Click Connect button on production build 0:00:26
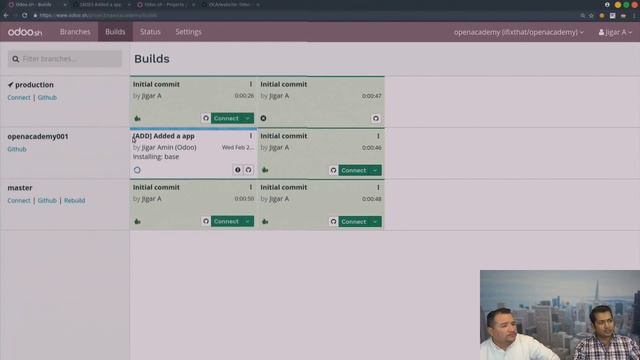 pos(226,118)
